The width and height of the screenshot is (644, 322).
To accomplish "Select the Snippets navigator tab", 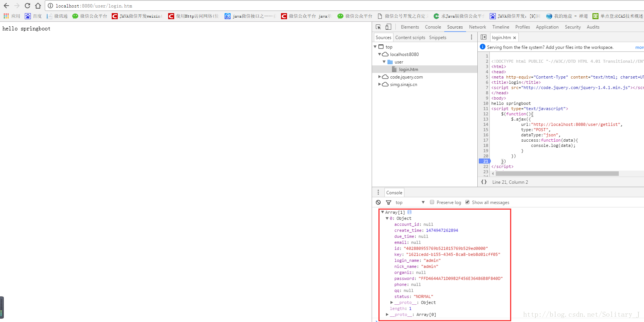I will [x=437, y=38].
